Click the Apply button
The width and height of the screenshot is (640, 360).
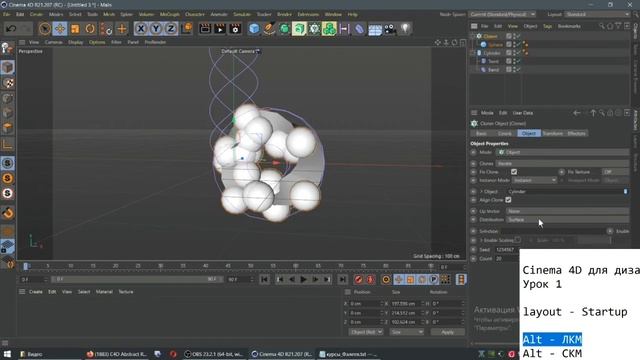[447, 332]
